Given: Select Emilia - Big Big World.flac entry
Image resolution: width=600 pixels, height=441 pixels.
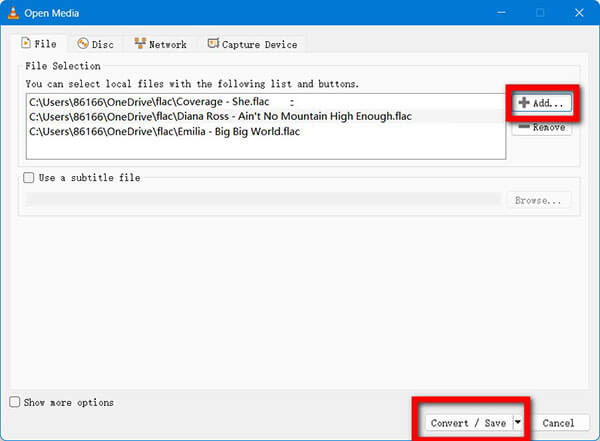Looking at the screenshot, I should coord(266,131).
